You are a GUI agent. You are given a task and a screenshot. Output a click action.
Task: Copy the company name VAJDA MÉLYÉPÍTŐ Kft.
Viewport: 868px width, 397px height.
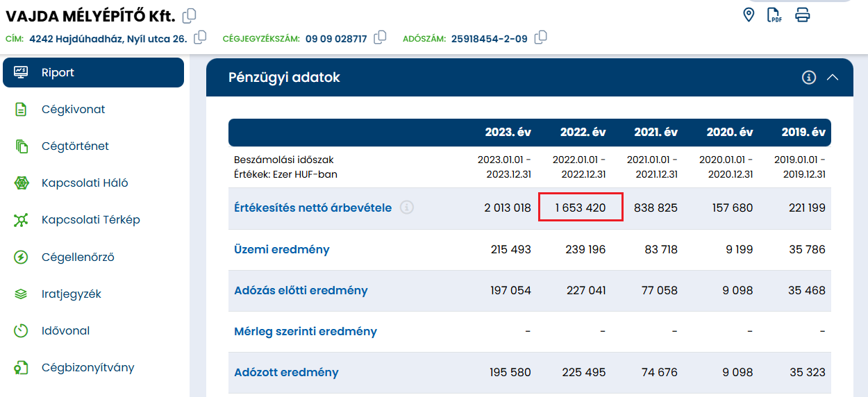[189, 15]
